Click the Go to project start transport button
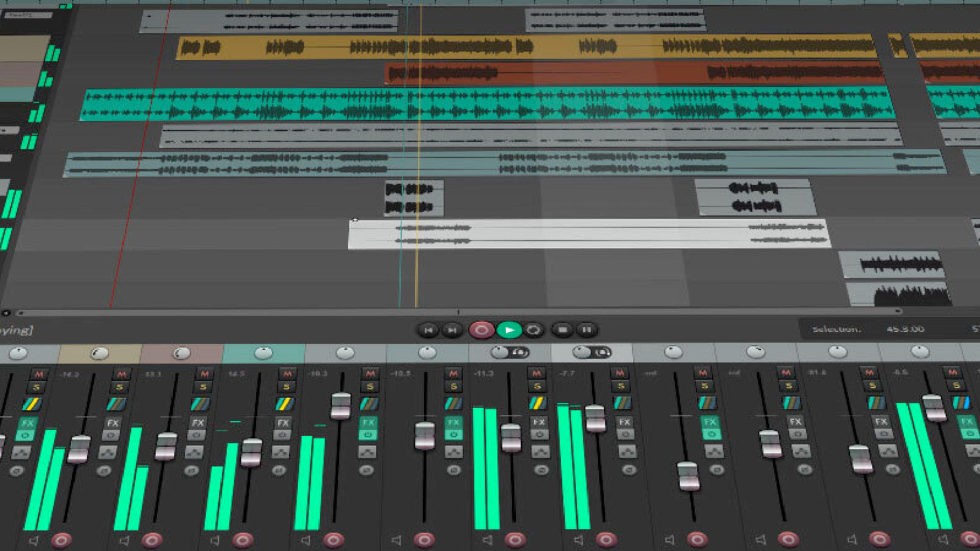Image resolution: width=980 pixels, height=551 pixels. (428, 330)
